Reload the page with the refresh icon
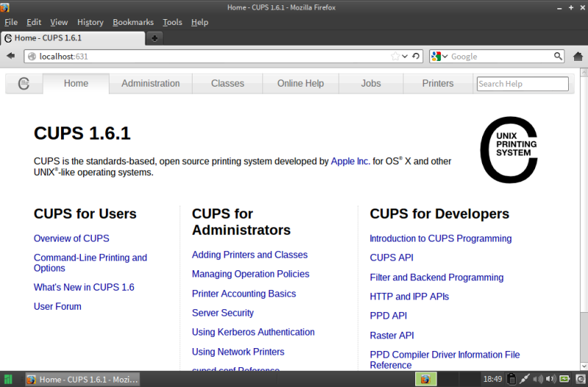The width and height of the screenshot is (588, 387). [415, 57]
